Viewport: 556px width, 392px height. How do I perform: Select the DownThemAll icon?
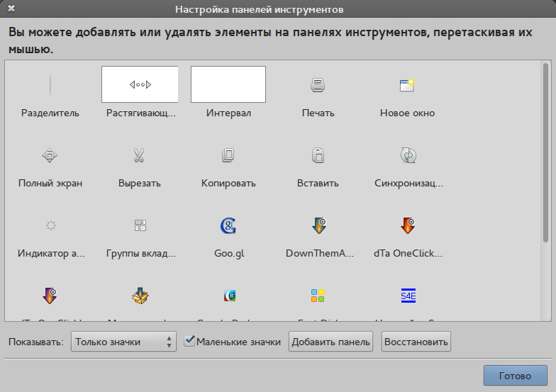click(x=318, y=226)
